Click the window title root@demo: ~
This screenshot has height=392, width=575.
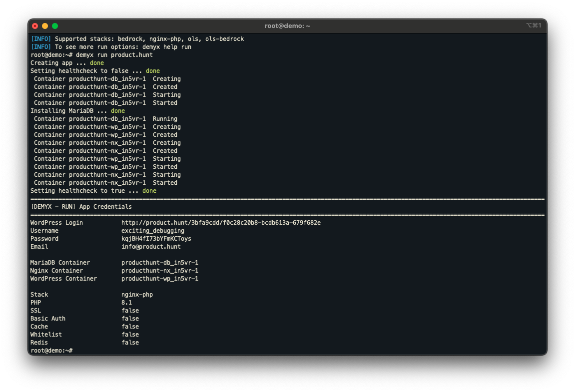click(x=287, y=26)
